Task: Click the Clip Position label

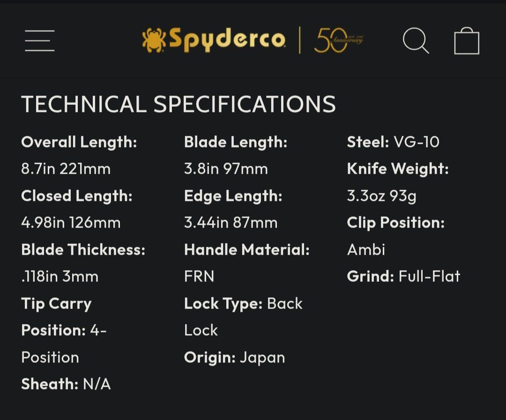Action: (395, 222)
